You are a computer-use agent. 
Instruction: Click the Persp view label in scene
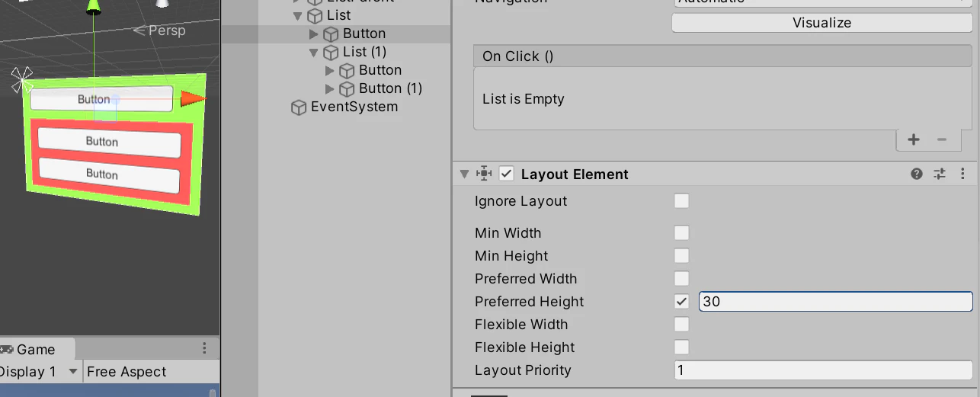160,30
